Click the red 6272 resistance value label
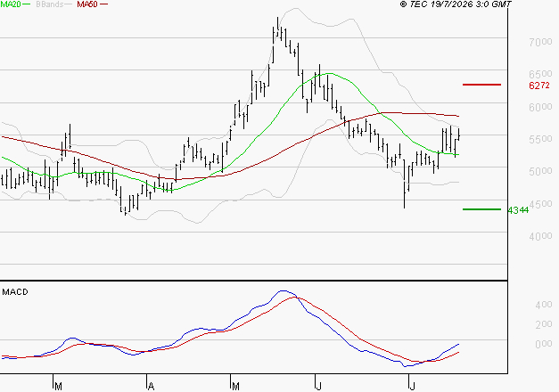The image size is (559, 392). [x=539, y=86]
